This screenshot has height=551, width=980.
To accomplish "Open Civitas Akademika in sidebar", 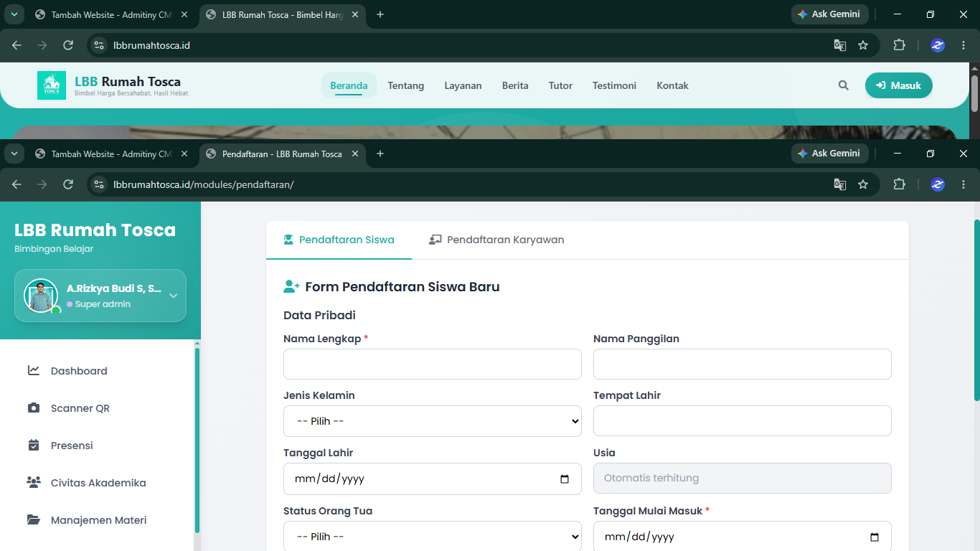I will pos(97,483).
